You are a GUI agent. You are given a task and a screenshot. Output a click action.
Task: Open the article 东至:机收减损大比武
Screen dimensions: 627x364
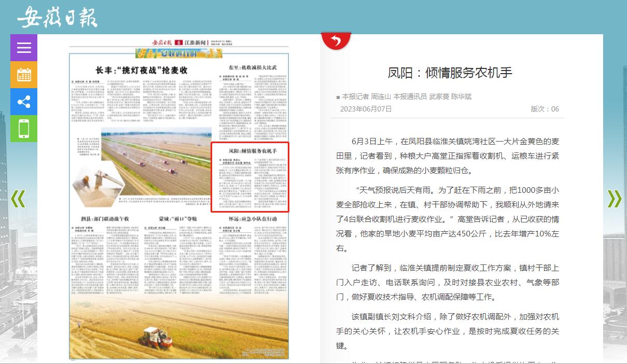point(249,68)
